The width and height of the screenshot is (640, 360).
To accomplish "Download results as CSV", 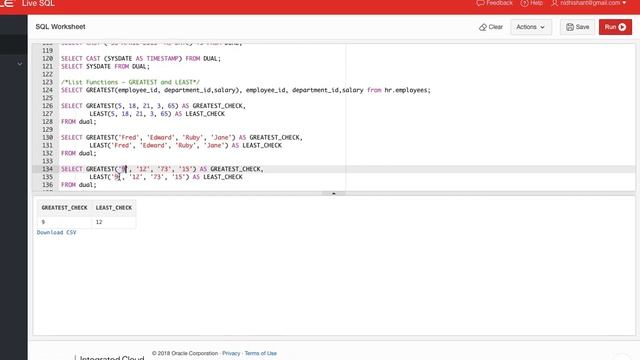I will pyautogui.click(x=56, y=232).
